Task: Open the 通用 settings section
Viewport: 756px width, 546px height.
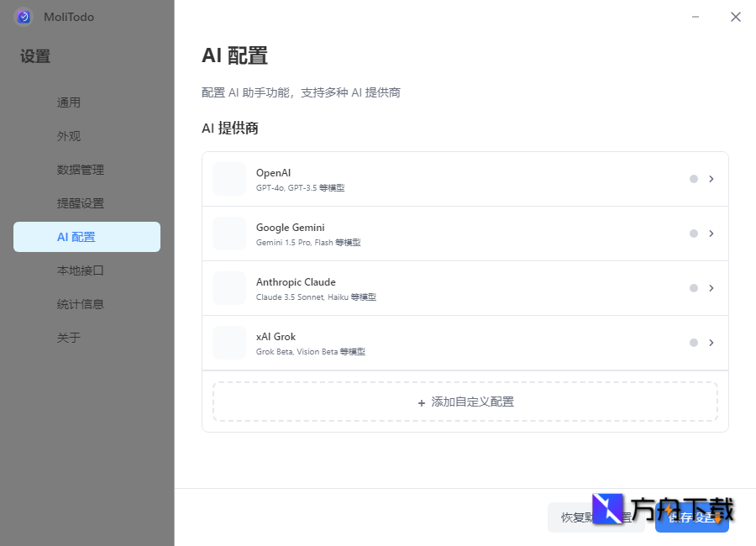Action: click(x=69, y=102)
